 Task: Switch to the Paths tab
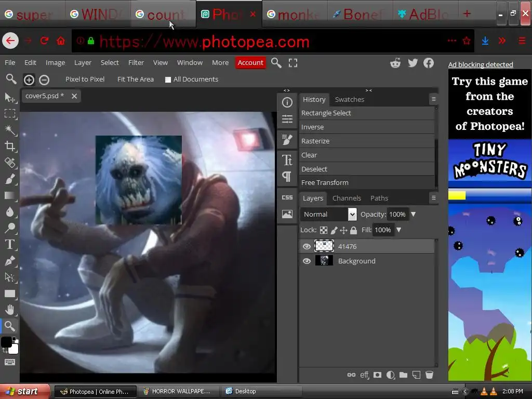(379, 198)
